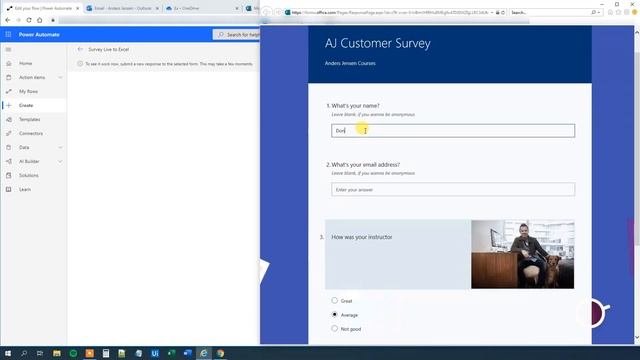Select the Average radio option

[x=335, y=315]
